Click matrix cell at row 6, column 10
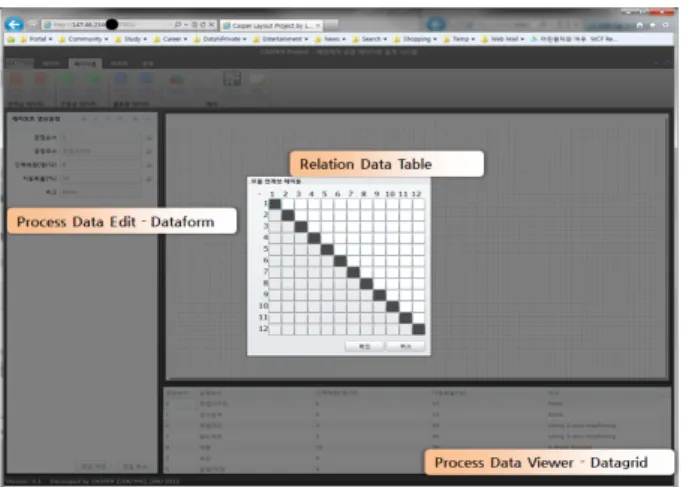 click(x=392, y=261)
